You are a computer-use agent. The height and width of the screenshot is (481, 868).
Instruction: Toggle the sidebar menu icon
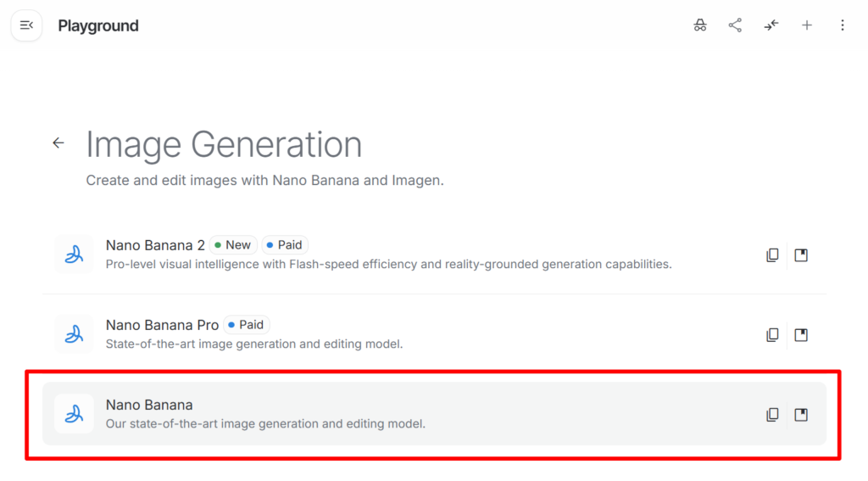pyautogui.click(x=26, y=25)
